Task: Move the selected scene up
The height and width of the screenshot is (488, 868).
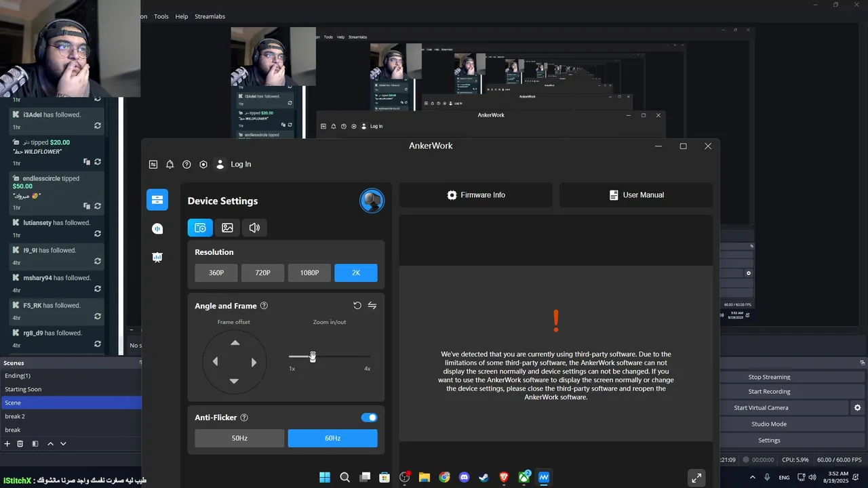Action: click(50, 443)
